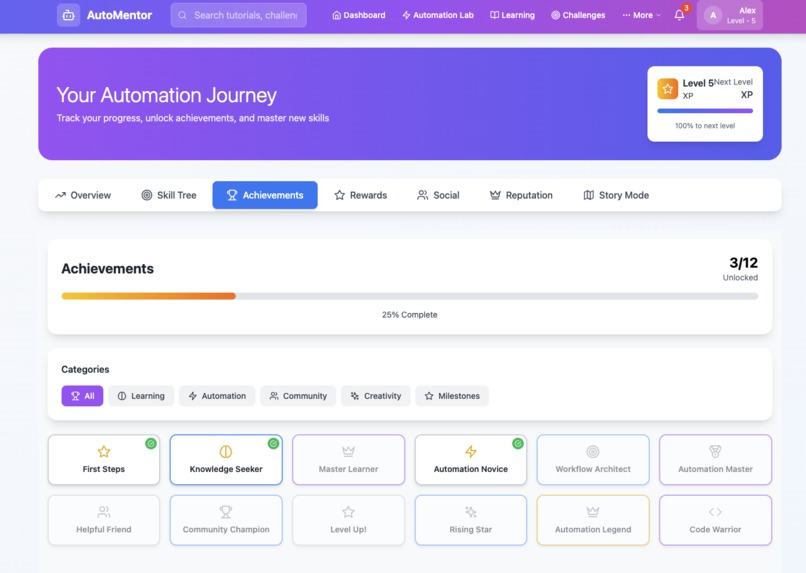Switch to the Social tab

[x=438, y=195]
